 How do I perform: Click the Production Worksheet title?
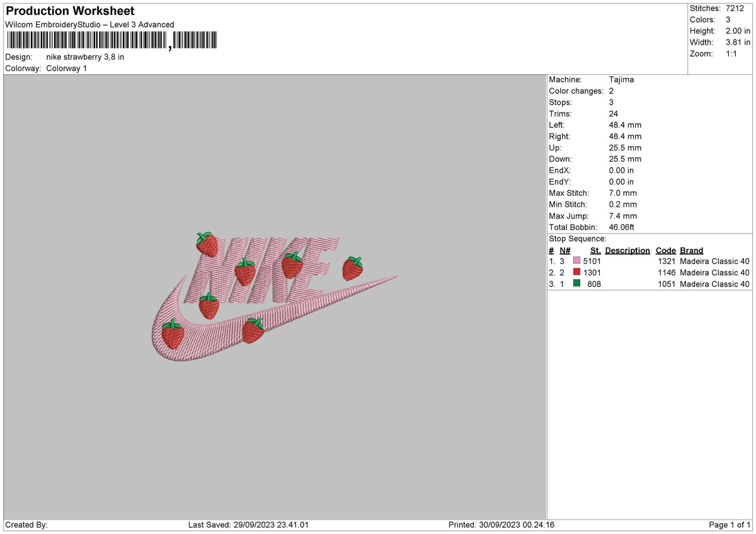click(70, 11)
